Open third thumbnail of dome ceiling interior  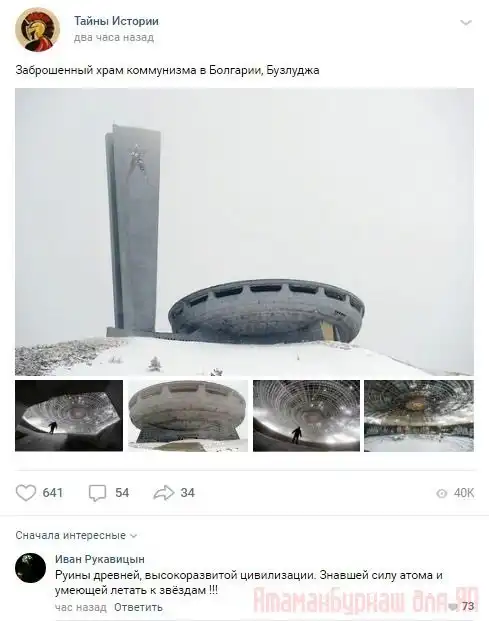click(306, 415)
